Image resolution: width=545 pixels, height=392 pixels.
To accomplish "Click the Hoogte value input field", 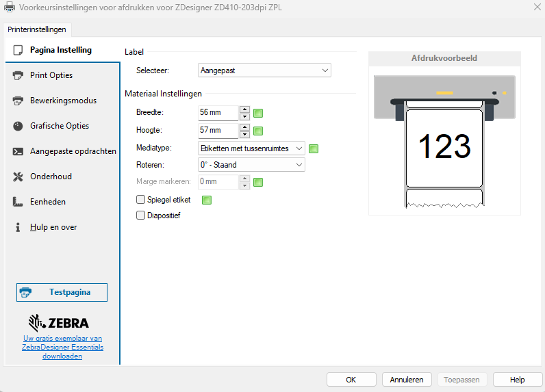I will point(218,130).
